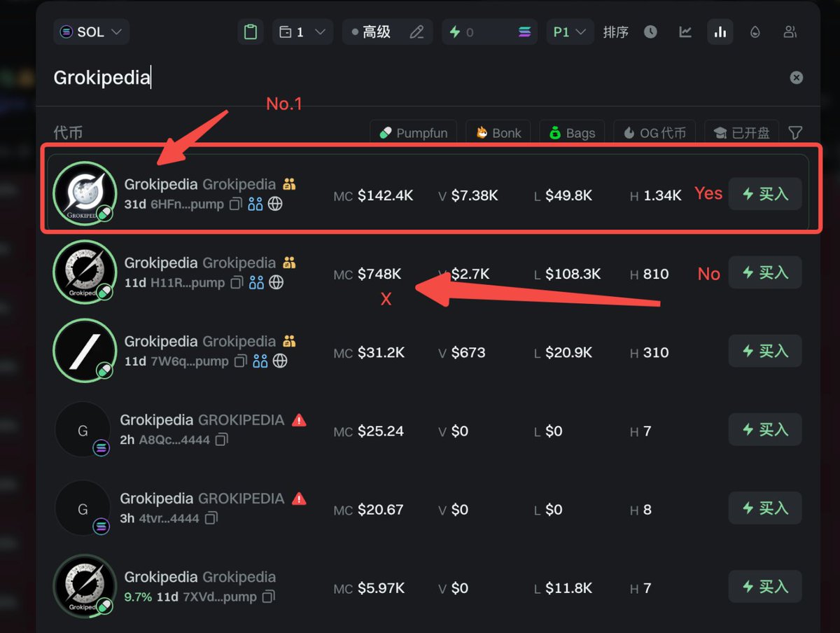Open the funnel filter options
This screenshot has height=633, width=840.
795,132
